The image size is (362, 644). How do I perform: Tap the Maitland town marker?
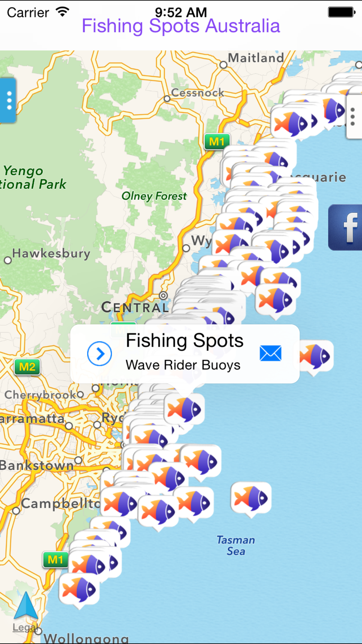point(223,65)
